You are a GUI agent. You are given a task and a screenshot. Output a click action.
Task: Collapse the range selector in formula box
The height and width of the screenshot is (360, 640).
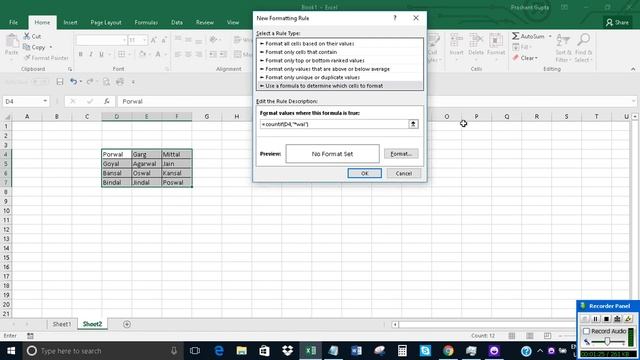coord(413,124)
